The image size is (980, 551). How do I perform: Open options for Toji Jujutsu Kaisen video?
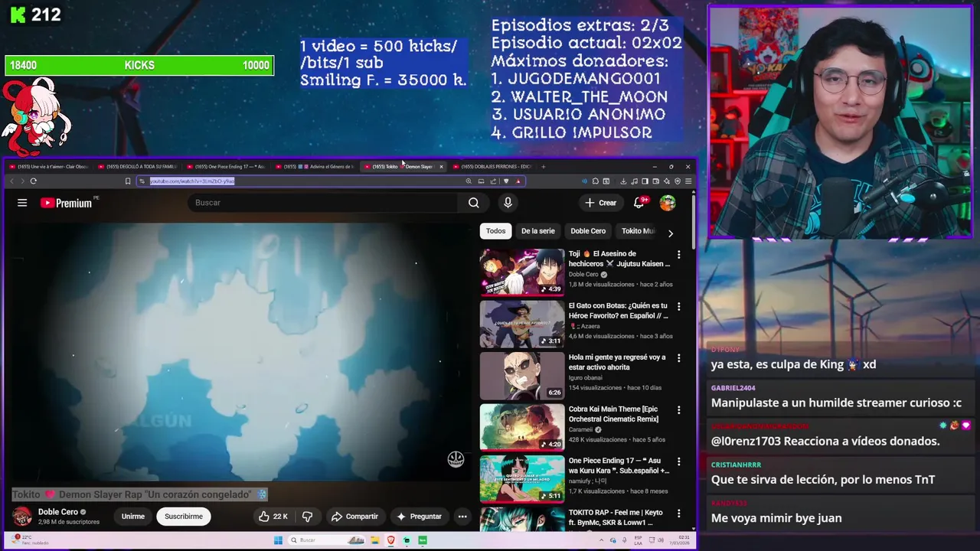point(678,255)
